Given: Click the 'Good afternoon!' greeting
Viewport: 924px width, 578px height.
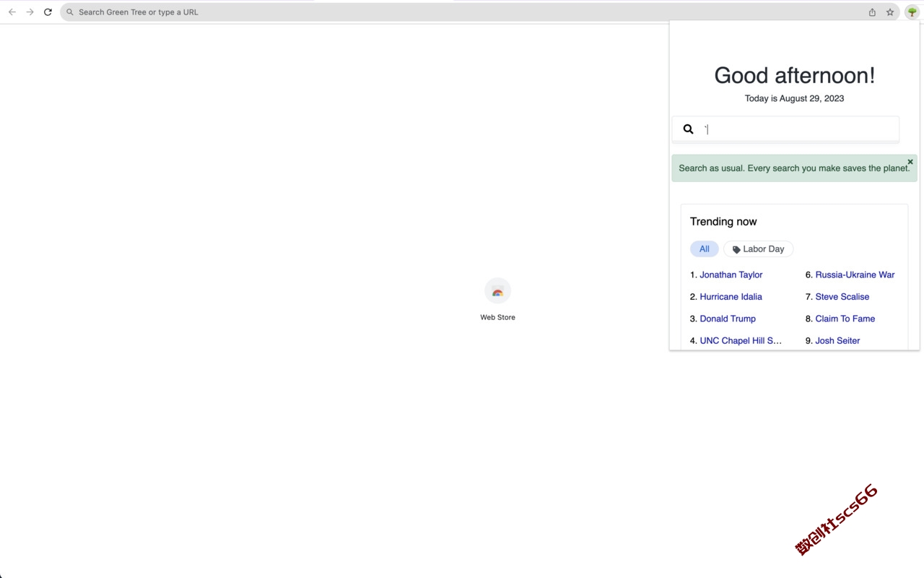Looking at the screenshot, I should [794, 75].
